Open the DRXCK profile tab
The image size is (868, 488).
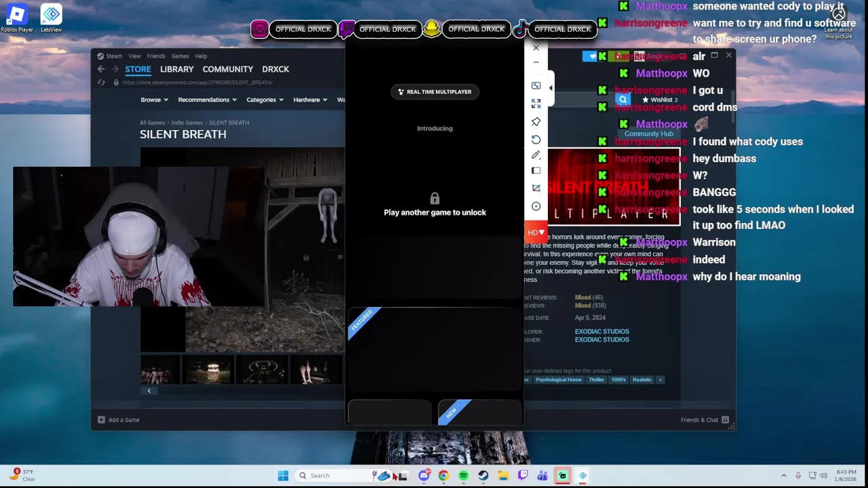click(x=275, y=69)
